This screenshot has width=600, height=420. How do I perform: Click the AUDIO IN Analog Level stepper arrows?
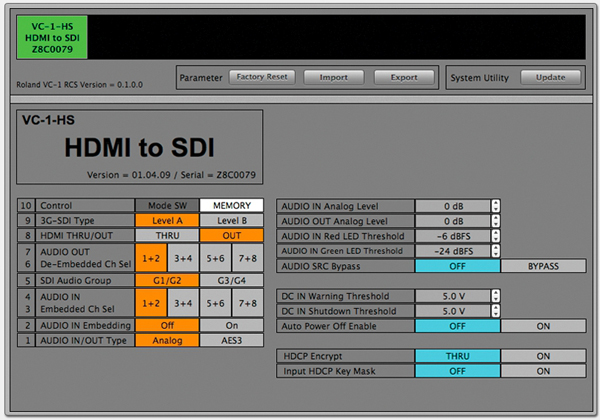click(x=496, y=206)
